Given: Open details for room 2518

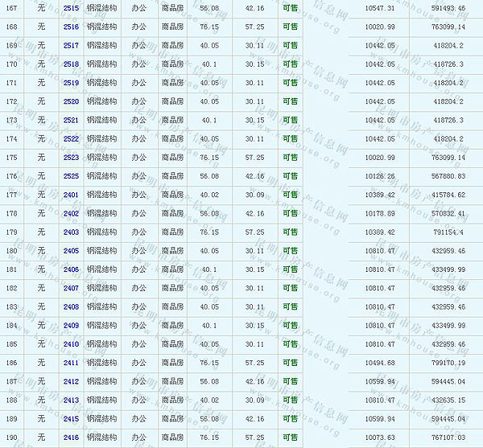Looking at the screenshot, I should pyautogui.click(x=71, y=64).
